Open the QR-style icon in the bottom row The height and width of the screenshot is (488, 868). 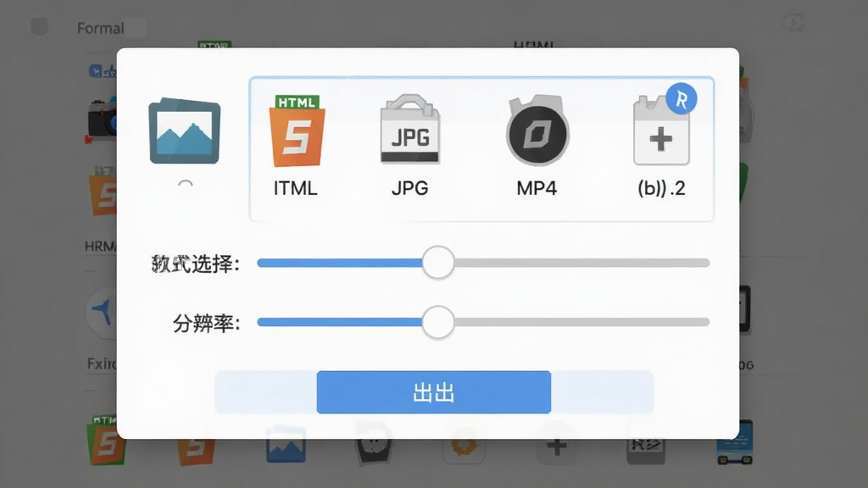[645, 444]
